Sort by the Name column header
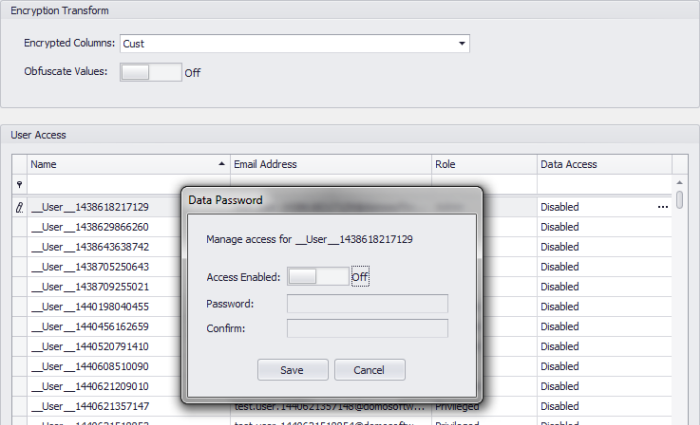Screen dimensions: 700x425 (x=129, y=164)
